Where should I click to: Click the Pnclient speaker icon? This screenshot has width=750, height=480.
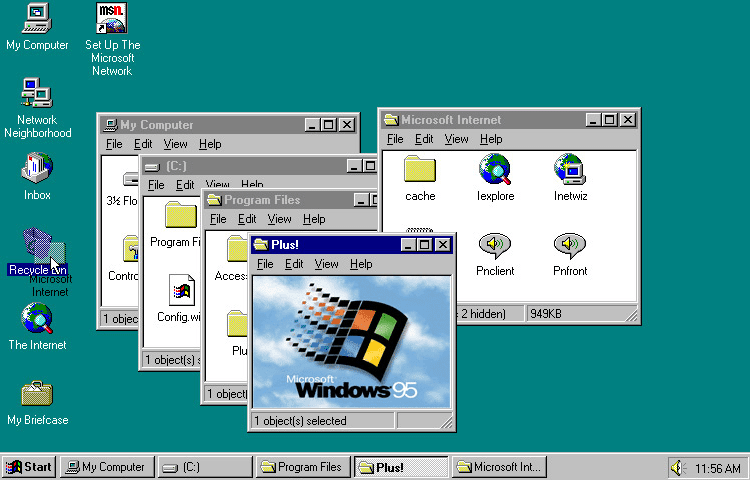(495, 246)
